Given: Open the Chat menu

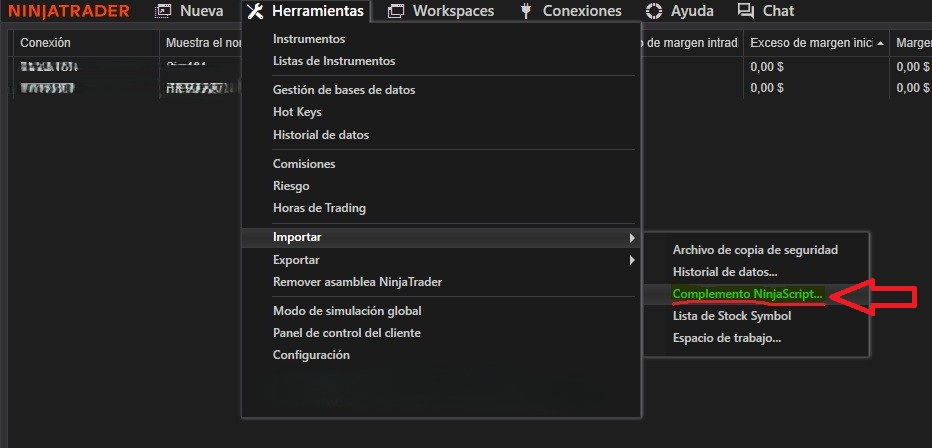Looking at the screenshot, I should 778,11.
